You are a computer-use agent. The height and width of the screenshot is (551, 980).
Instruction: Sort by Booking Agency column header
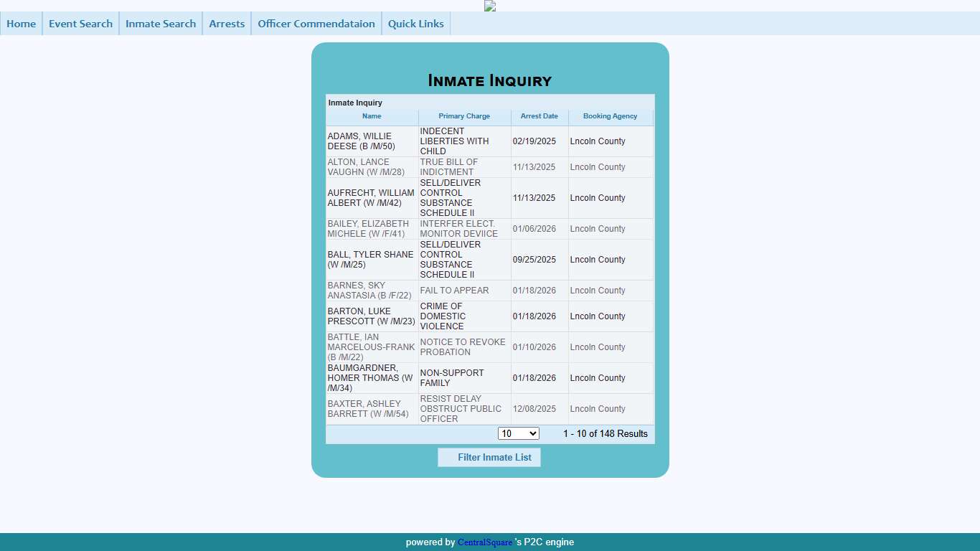tap(610, 116)
